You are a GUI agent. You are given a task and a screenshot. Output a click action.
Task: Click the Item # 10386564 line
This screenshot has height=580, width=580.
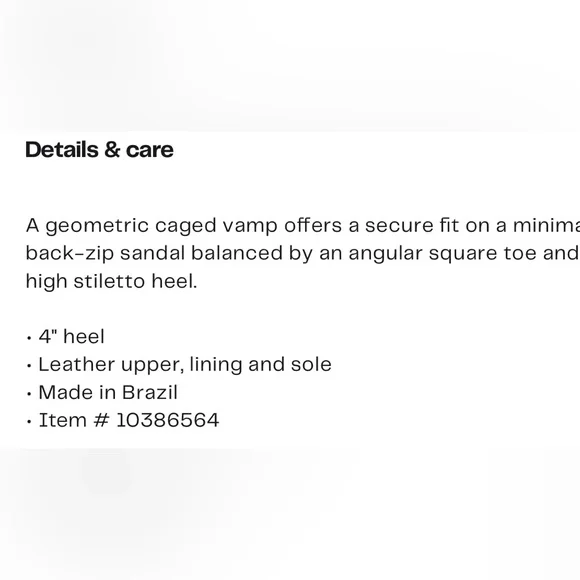[123, 420]
